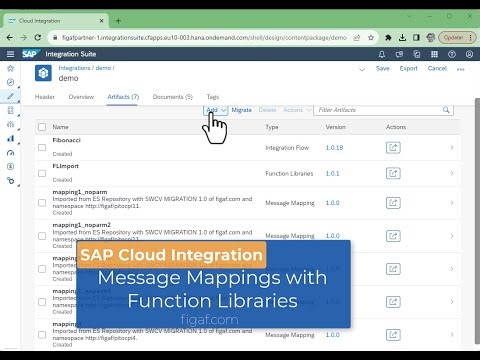Image resolution: width=480 pixels, height=360 pixels.
Task: Open the app launcher grid icon
Action: click(x=434, y=54)
